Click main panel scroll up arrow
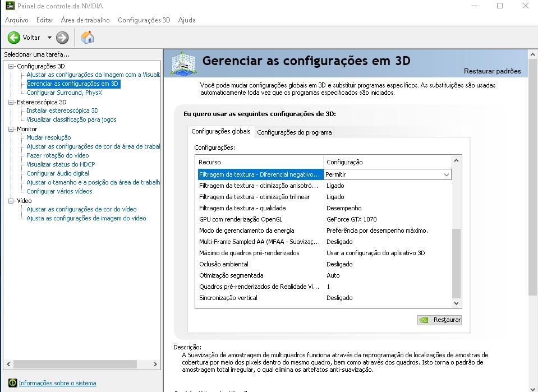The width and height of the screenshot is (538, 392). click(532, 54)
